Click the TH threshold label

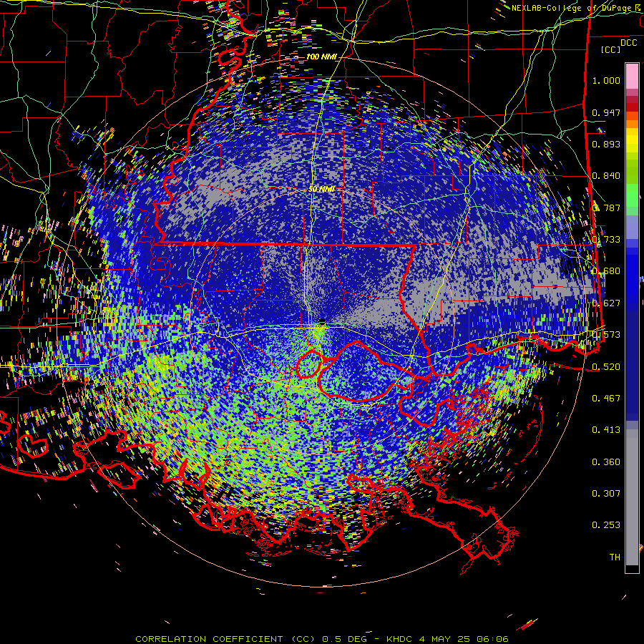click(615, 557)
